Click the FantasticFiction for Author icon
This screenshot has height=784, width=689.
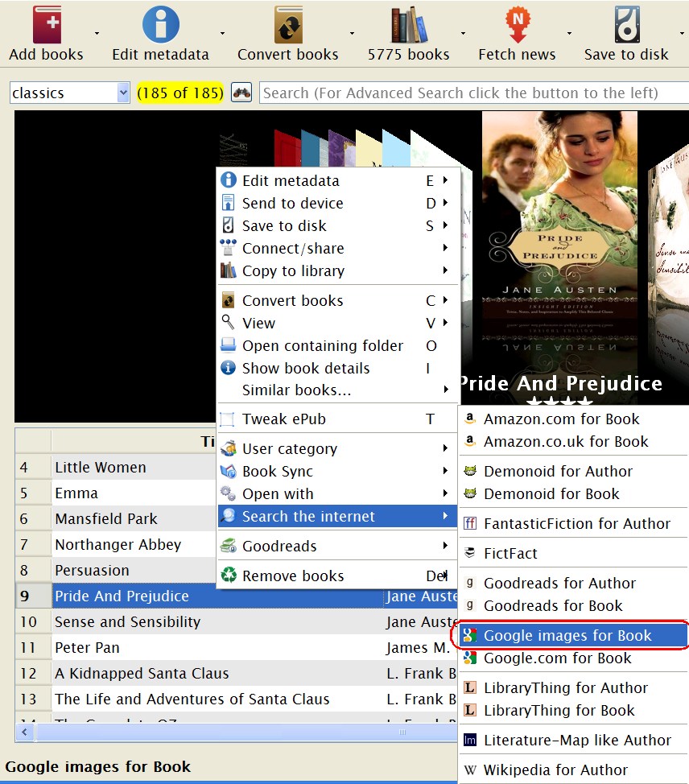pos(470,523)
